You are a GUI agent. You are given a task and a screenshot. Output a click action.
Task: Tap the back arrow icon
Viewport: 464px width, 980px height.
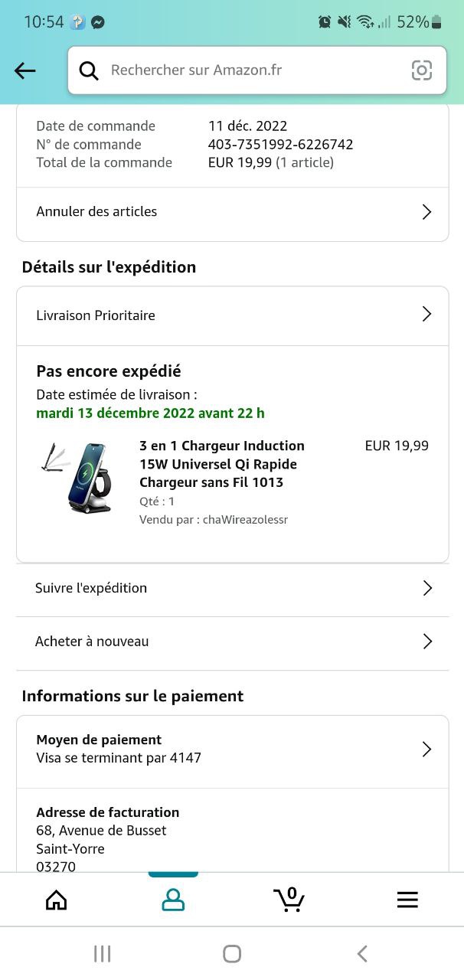coord(25,71)
